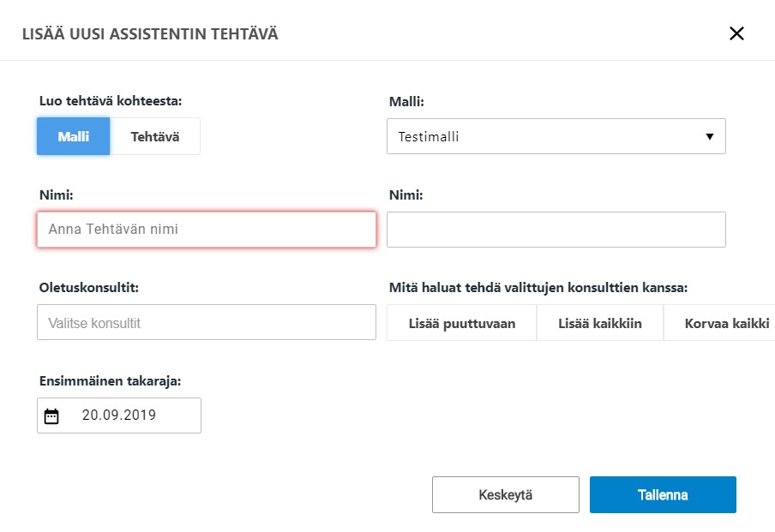The width and height of the screenshot is (775, 532).
Task: Switch source toggle to Tehtävä
Action: click(155, 136)
